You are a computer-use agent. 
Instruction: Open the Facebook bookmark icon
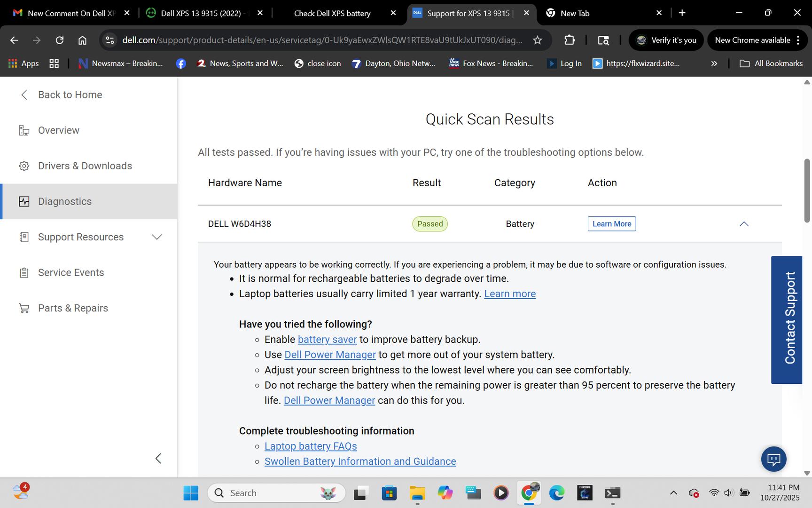pos(181,63)
